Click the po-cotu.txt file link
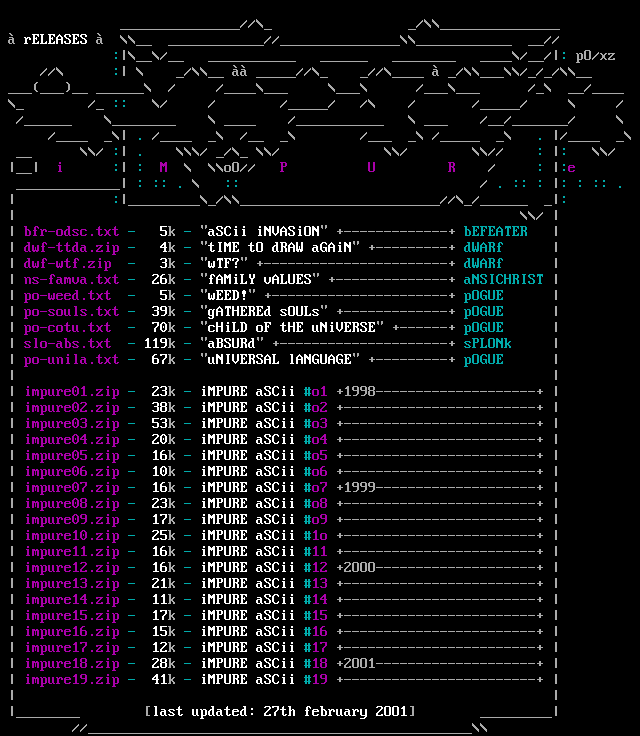640x736 pixels. click(x=67, y=327)
